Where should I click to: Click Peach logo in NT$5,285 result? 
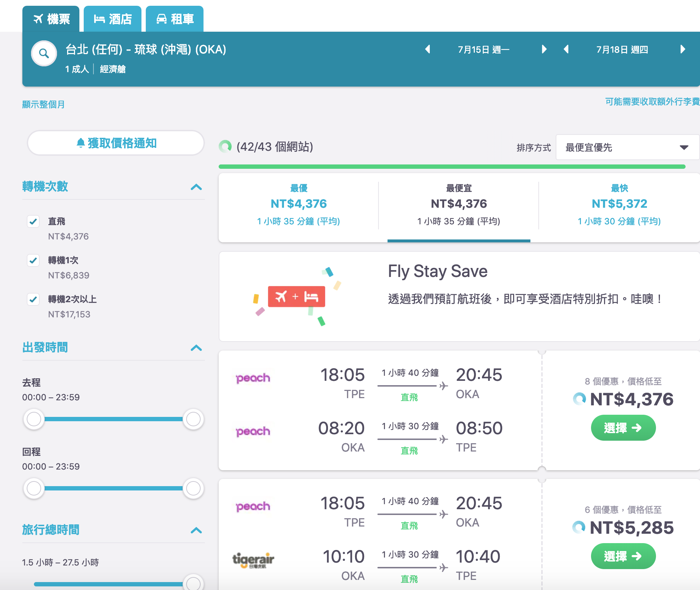pyautogui.click(x=253, y=507)
